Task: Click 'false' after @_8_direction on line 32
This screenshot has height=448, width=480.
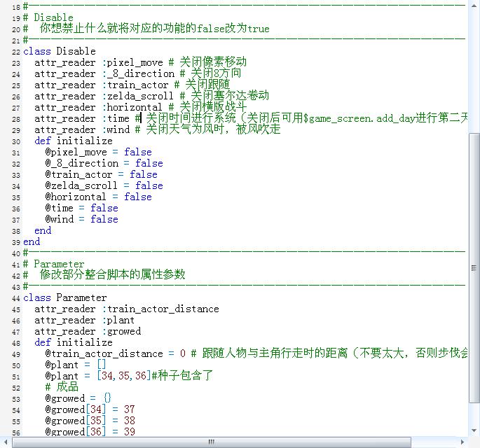Action: (x=149, y=163)
